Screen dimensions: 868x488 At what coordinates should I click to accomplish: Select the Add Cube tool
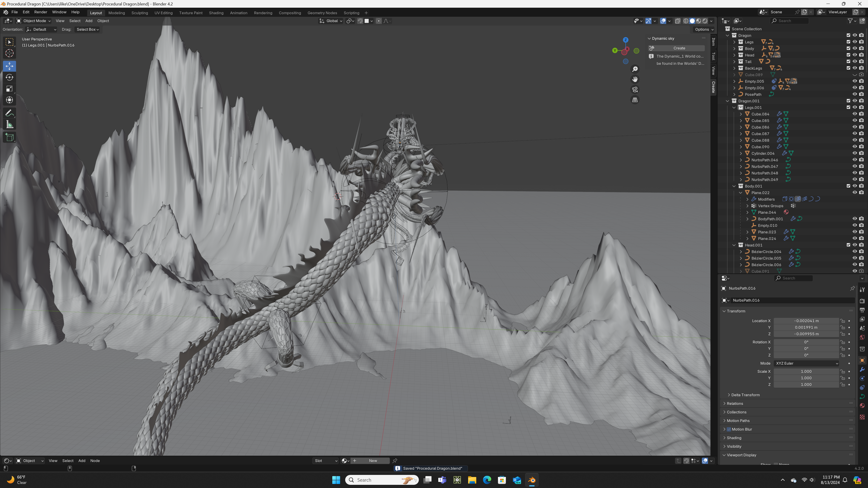(x=9, y=137)
